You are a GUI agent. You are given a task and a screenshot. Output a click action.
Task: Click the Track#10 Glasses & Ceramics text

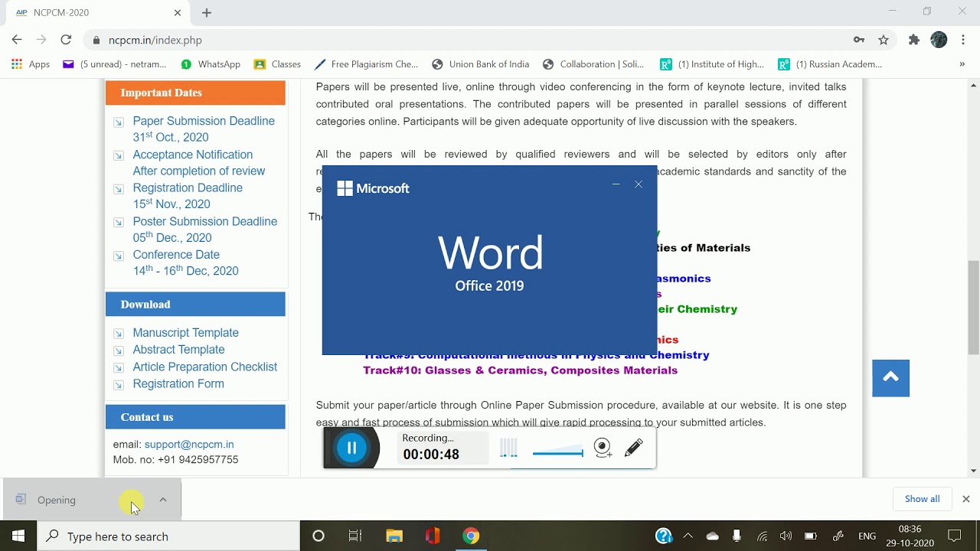click(x=521, y=370)
